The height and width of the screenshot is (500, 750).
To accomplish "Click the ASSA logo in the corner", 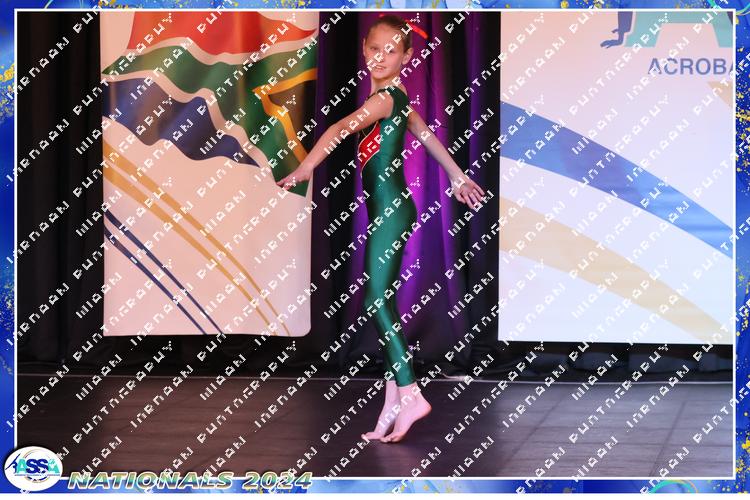I will click(33, 467).
